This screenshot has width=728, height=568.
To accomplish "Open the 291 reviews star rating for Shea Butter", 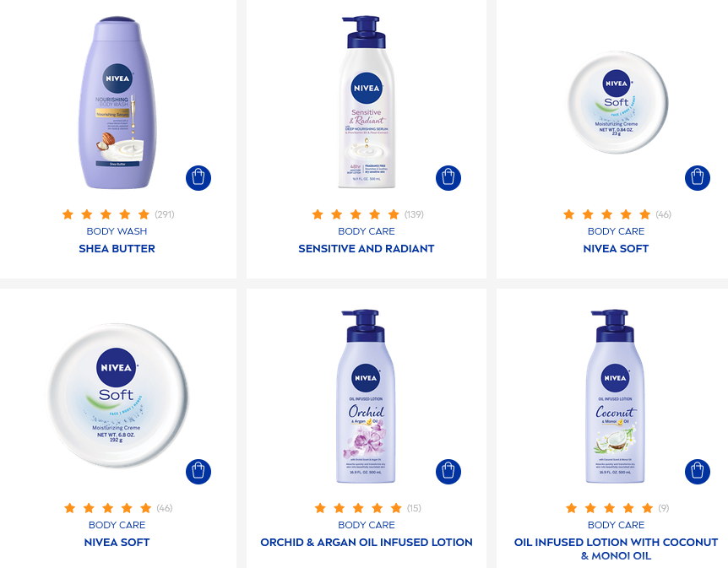I will click(x=118, y=214).
